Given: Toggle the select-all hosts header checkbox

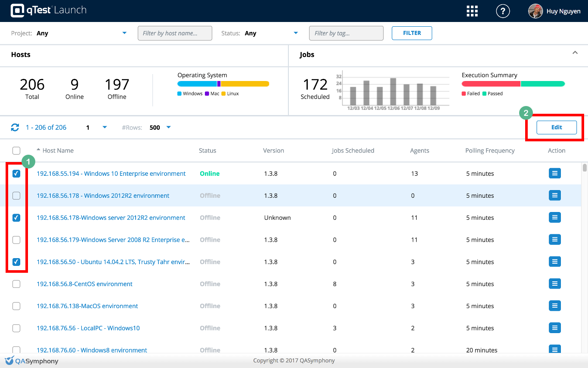Looking at the screenshot, I should pos(16,150).
